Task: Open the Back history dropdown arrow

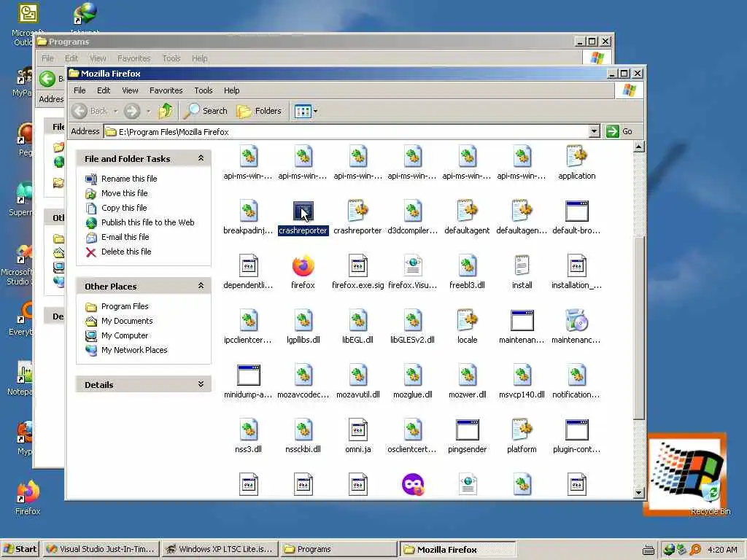Action: click(x=115, y=112)
